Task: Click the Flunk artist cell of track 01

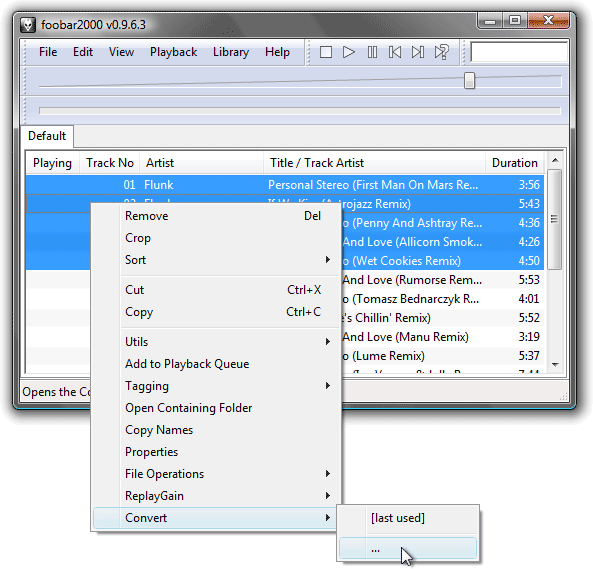Action: point(158,185)
